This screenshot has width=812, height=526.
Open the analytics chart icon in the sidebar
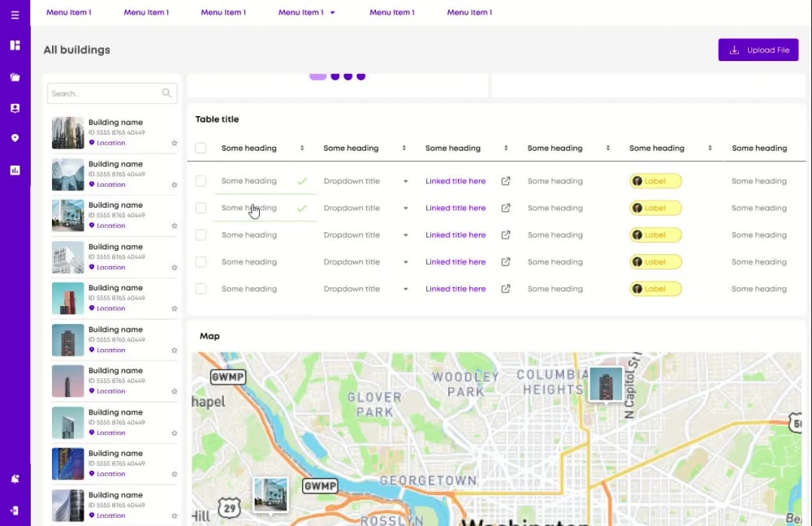15,169
